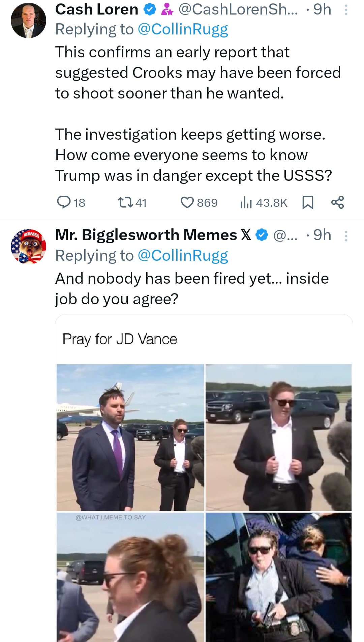Open @CollinRugg link in Cash Loren's reply
This screenshot has width=364, height=642.
[x=183, y=30]
